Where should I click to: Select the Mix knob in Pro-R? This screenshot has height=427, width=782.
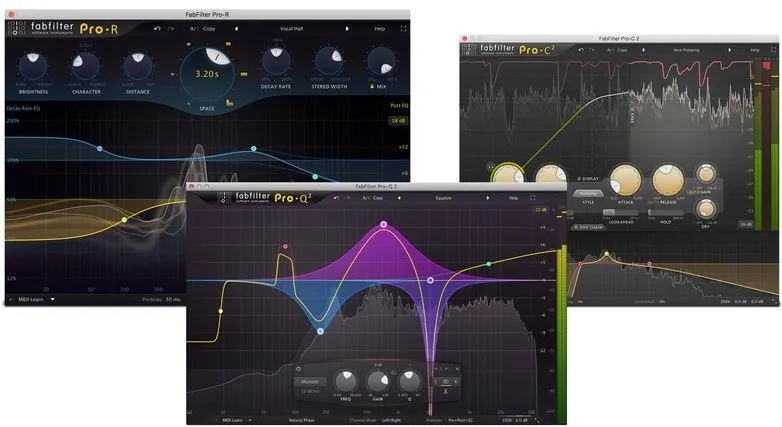(382, 61)
